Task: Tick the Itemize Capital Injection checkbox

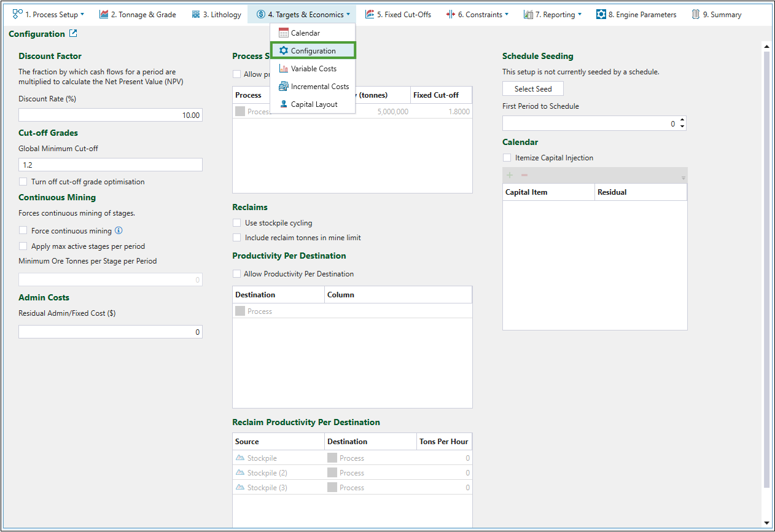Action: 507,158
